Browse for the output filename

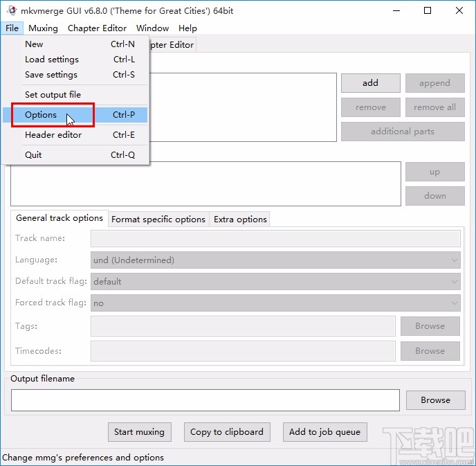point(436,400)
